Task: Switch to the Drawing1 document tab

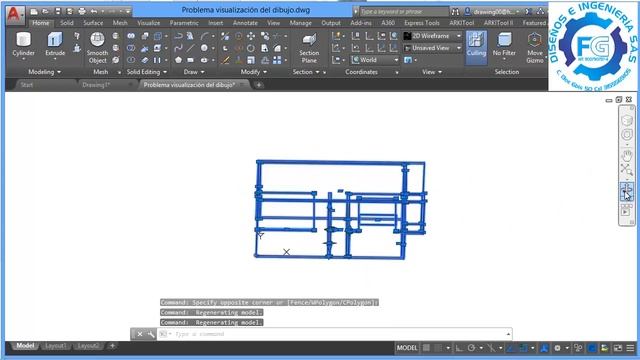Action: coord(96,85)
